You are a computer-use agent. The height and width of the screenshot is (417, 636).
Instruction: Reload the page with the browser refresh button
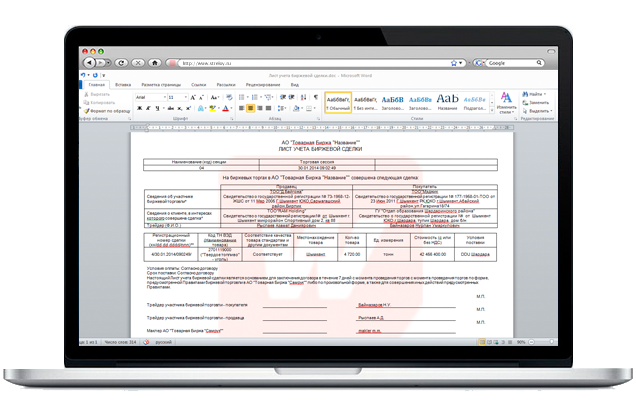tap(120, 63)
